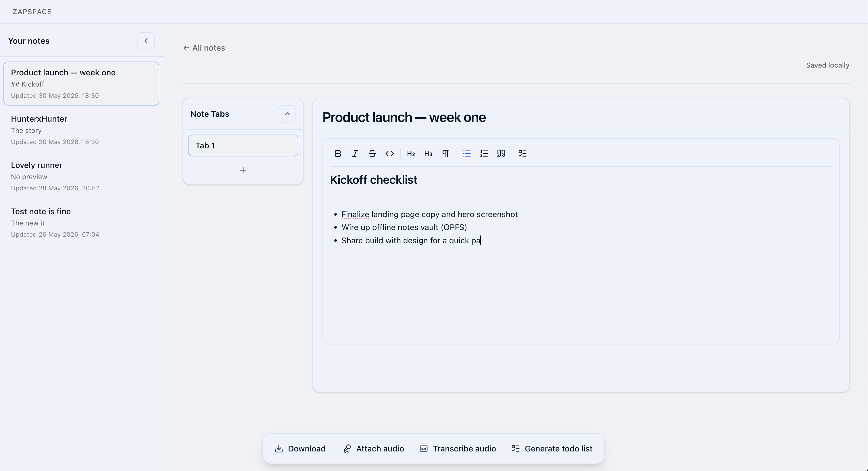The height and width of the screenshot is (471, 868).
Task: Click the Saved locally status text
Action: pos(827,65)
